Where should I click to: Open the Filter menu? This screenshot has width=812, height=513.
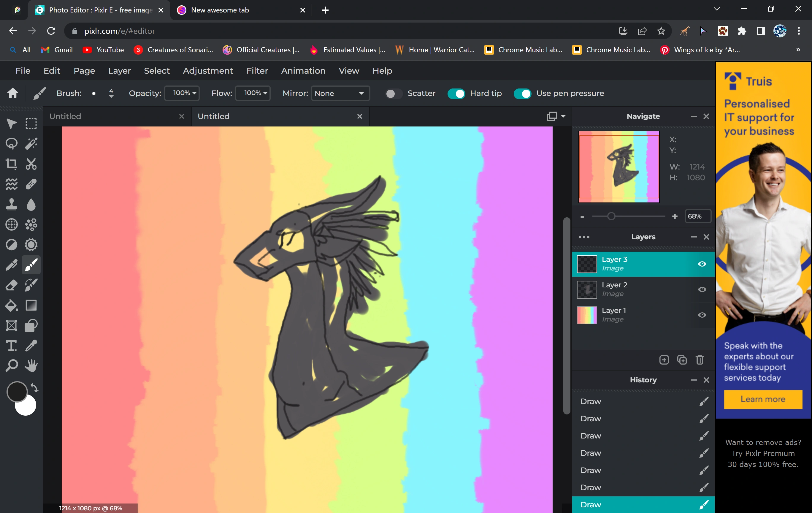tap(257, 71)
